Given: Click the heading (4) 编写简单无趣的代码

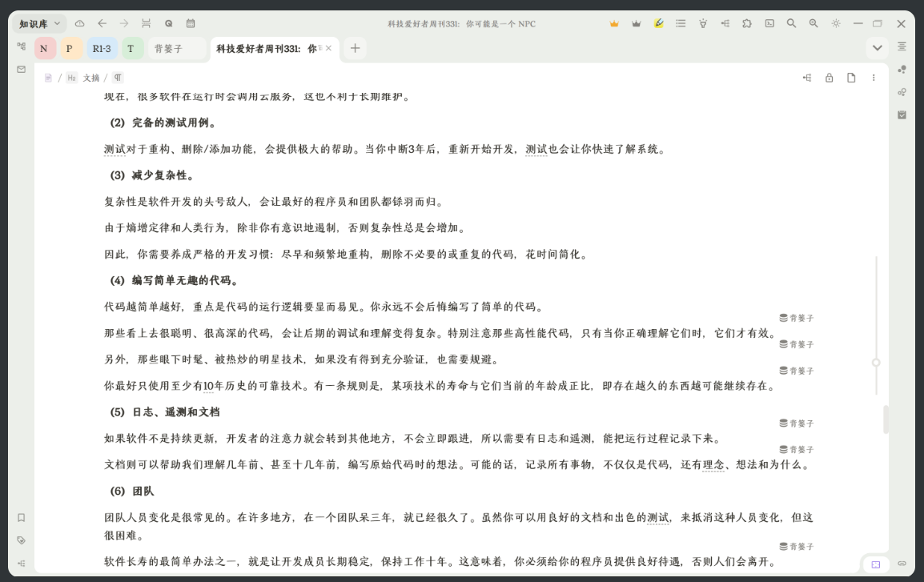Looking at the screenshot, I should click(x=175, y=280).
